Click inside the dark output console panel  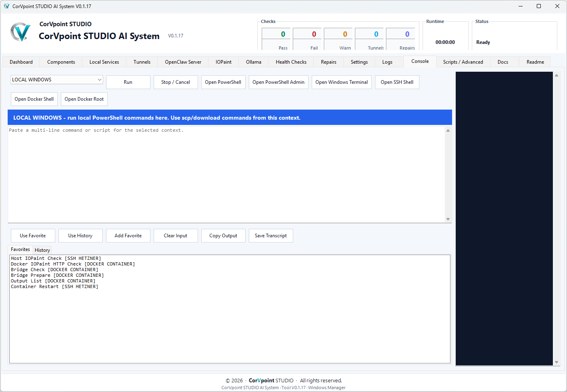point(504,219)
